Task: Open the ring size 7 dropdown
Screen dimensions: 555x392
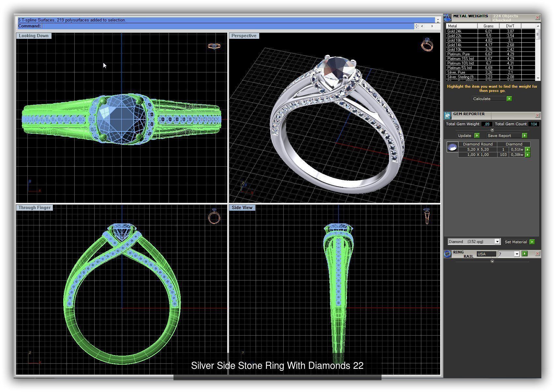Action: 517,254
